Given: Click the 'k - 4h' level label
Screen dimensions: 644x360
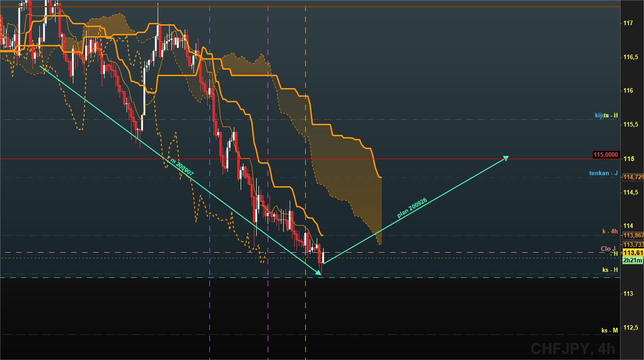Looking at the screenshot, I should coord(610,232).
